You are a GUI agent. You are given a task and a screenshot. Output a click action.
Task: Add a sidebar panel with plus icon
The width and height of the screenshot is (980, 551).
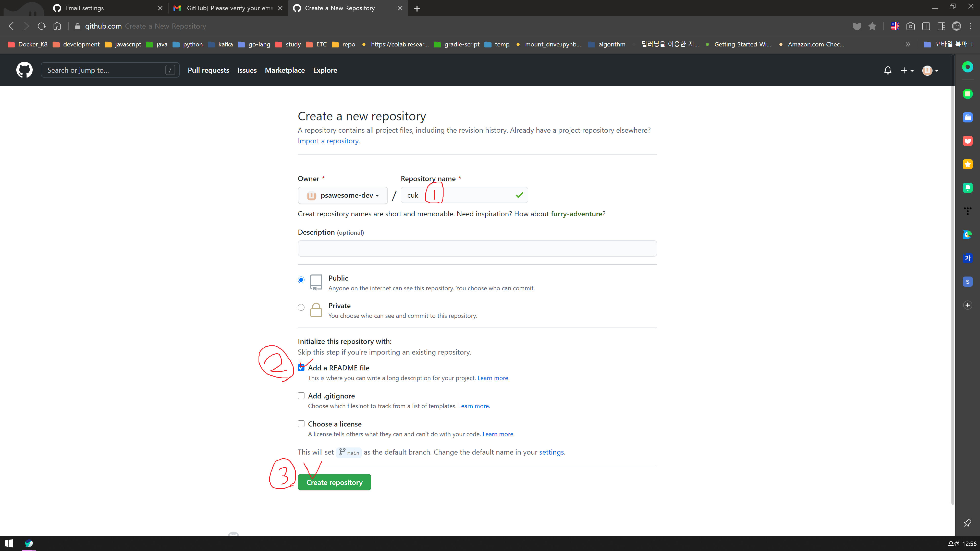[967, 305]
